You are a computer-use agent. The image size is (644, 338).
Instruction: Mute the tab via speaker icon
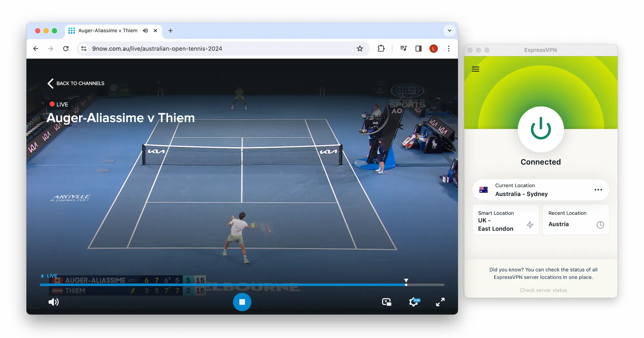click(x=146, y=31)
